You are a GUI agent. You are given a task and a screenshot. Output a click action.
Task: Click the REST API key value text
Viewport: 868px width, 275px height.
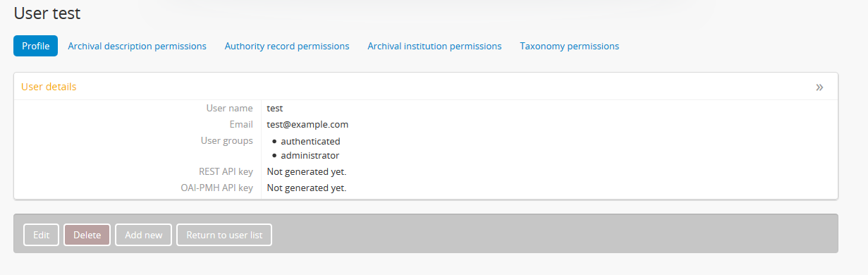[307, 171]
